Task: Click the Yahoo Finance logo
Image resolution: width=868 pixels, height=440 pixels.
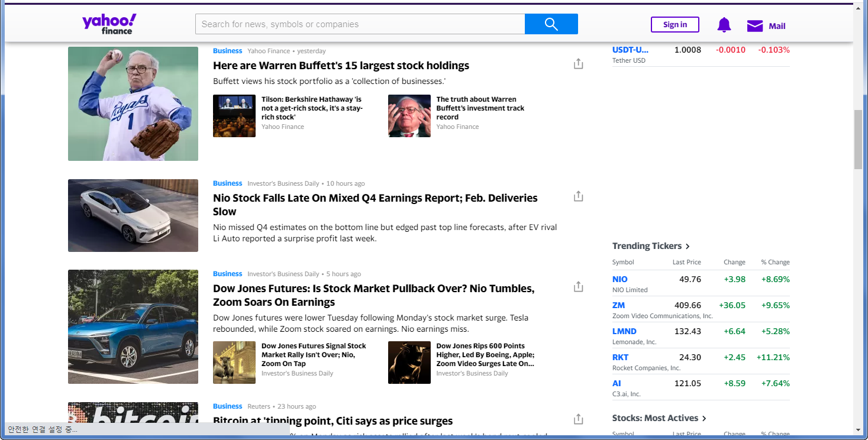Action: tap(109, 24)
